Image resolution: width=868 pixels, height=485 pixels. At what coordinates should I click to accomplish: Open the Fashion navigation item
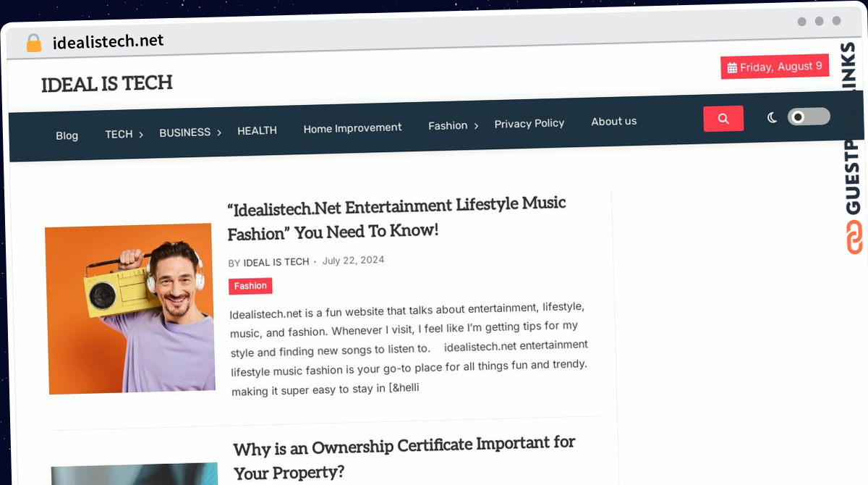[x=448, y=126]
